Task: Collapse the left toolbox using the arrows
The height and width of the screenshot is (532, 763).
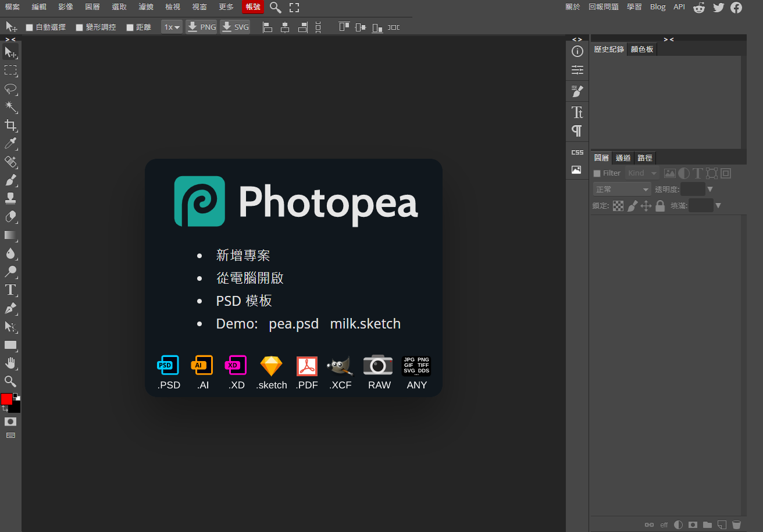Action: [x=10, y=39]
